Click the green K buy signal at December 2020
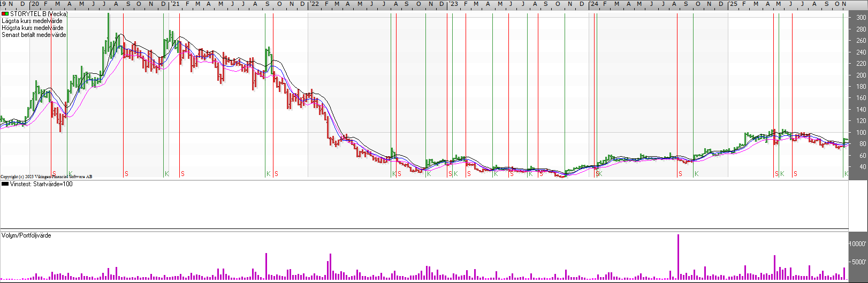The width and height of the screenshot is (868, 283). [x=167, y=174]
